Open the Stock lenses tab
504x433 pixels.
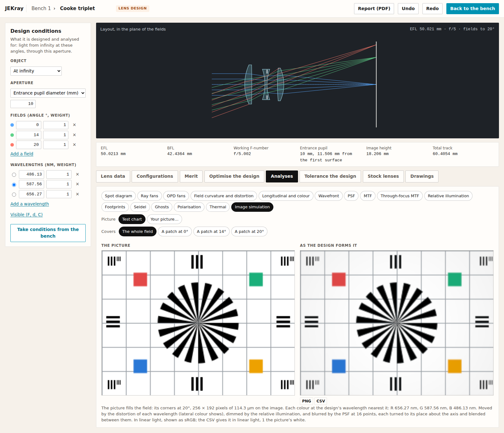383,176
